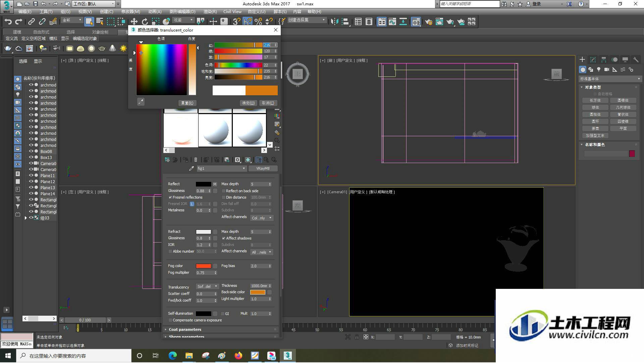Activate the Select and Rotate tool
This screenshot has width=644, height=363.
click(x=145, y=22)
